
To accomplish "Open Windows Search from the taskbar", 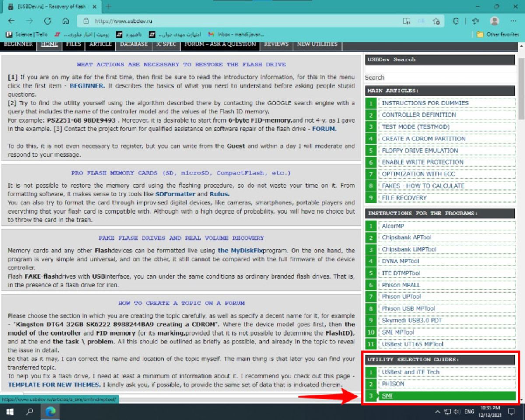I will coord(28,411).
